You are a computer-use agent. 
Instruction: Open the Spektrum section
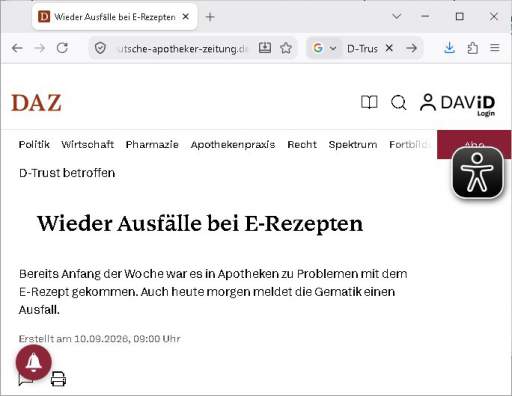[353, 144]
